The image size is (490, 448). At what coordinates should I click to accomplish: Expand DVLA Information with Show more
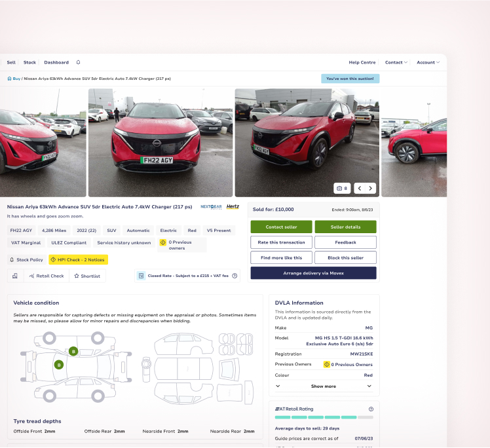pyautogui.click(x=324, y=386)
